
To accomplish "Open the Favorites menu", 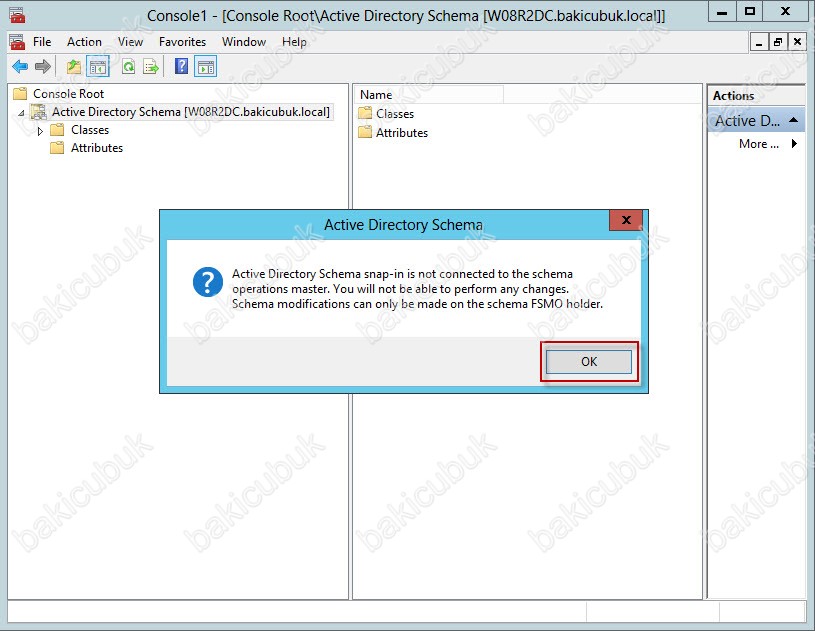I will click(x=182, y=42).
